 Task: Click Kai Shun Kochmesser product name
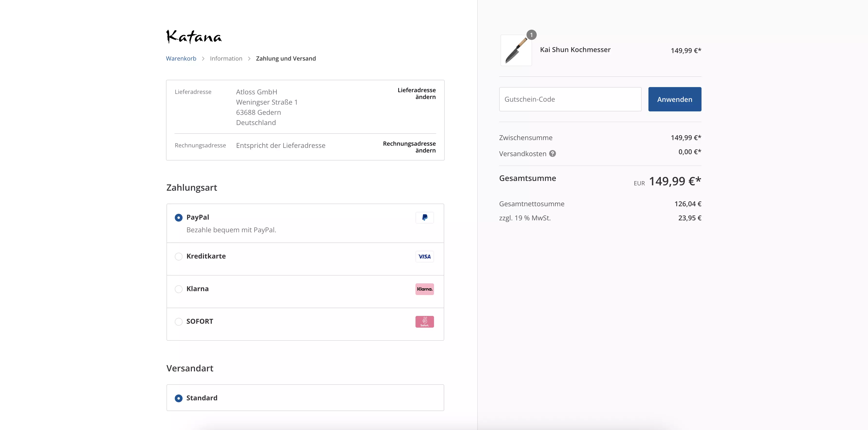(x=575, y=50)
